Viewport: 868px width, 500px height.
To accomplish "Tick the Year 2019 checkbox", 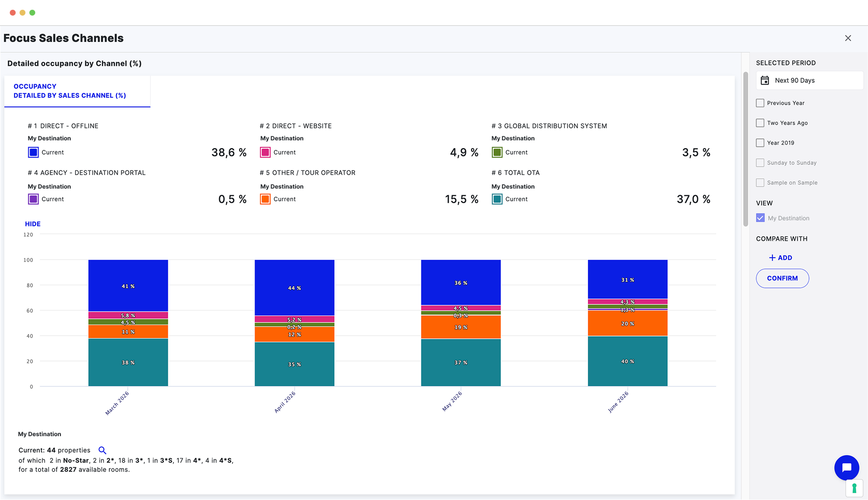I will [x=760, y=143].
